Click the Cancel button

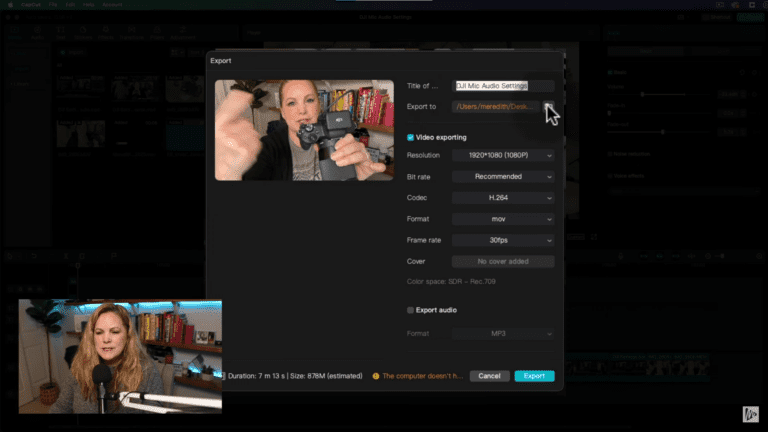point(489,376)
